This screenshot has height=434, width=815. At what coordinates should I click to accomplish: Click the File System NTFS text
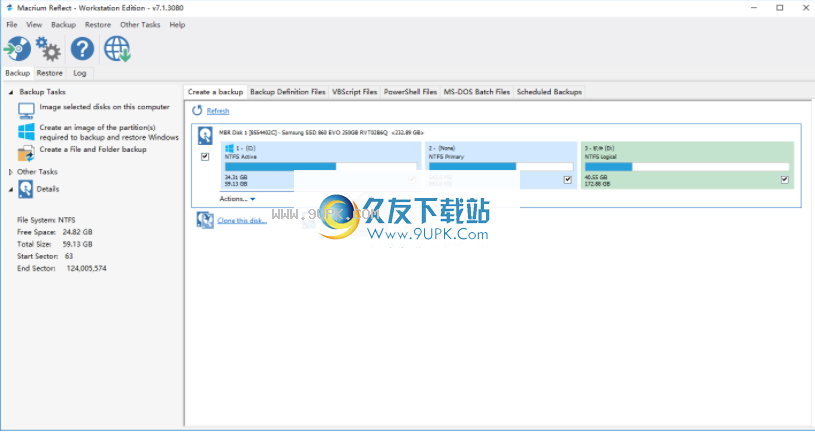(x=46, y=220)
